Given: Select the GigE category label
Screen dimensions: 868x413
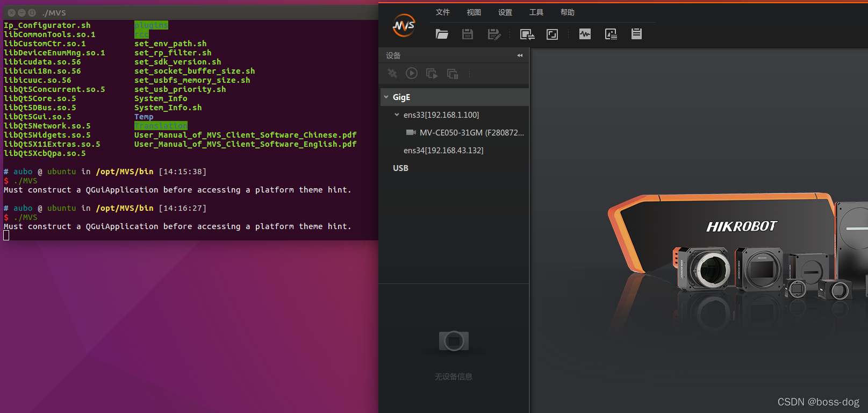Looking at the screenshot, I should click(401, 97).
